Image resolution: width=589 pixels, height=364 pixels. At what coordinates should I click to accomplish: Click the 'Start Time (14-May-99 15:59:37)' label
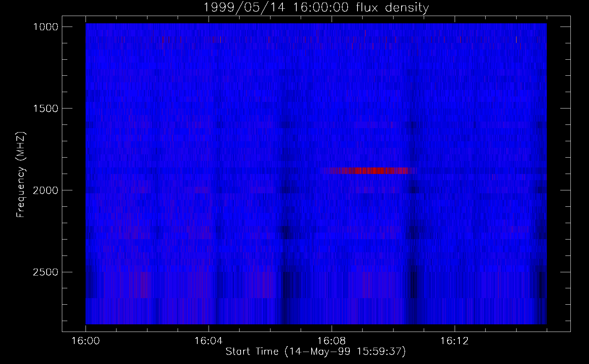pos(316,352)
